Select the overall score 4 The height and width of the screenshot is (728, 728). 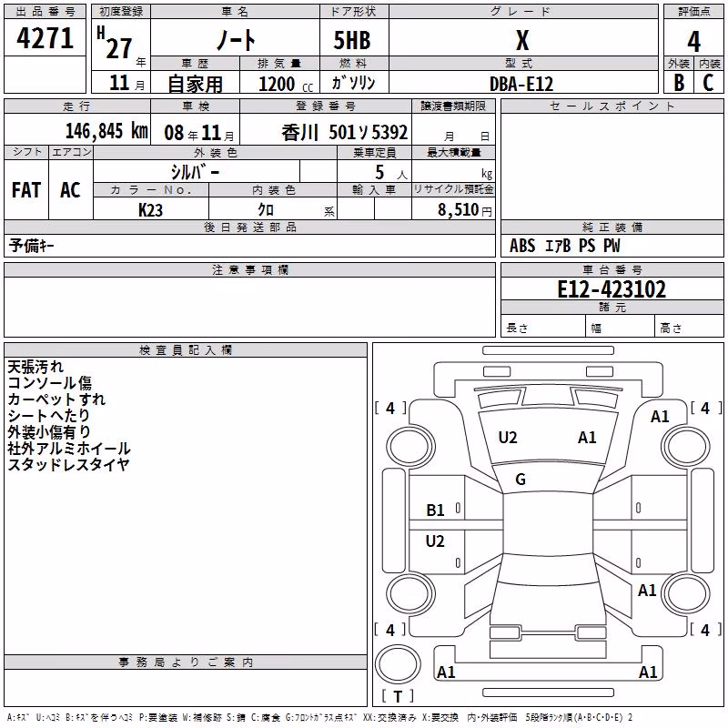(693, 42)
